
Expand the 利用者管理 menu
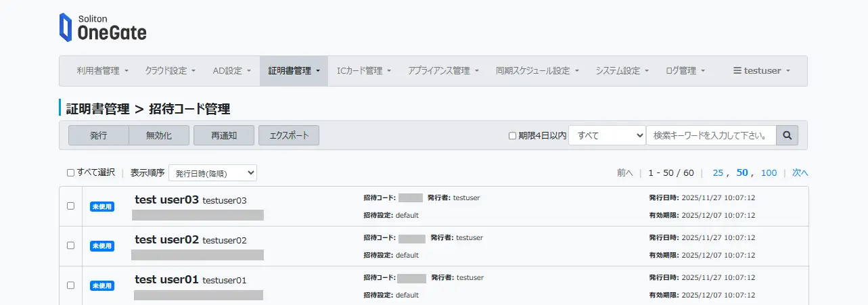point(103,71)
